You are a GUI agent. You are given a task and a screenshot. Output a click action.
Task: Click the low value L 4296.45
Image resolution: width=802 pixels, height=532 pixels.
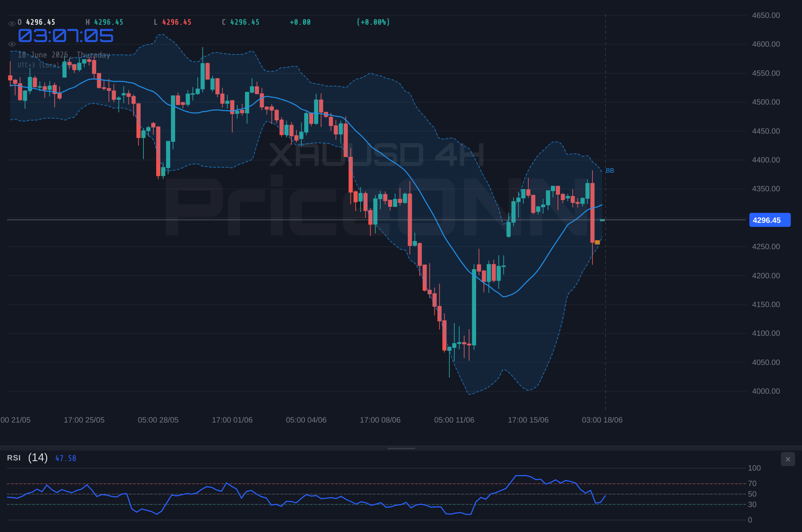(x=173, y=22)
